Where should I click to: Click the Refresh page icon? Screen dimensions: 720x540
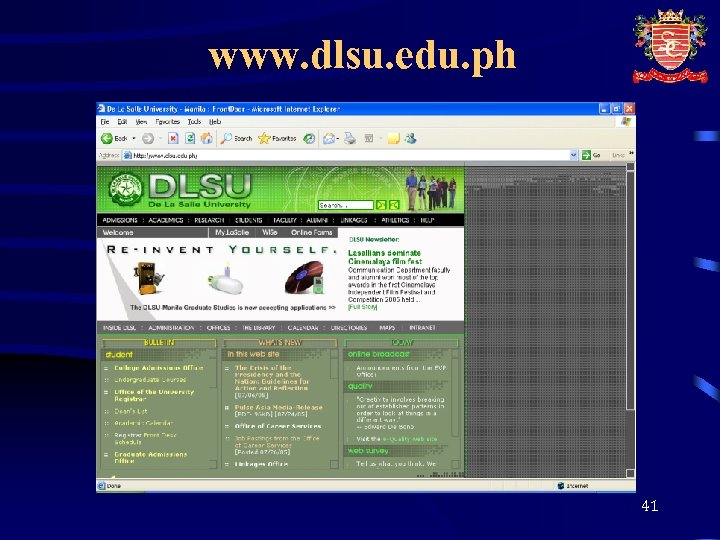[x=190, y=138]
